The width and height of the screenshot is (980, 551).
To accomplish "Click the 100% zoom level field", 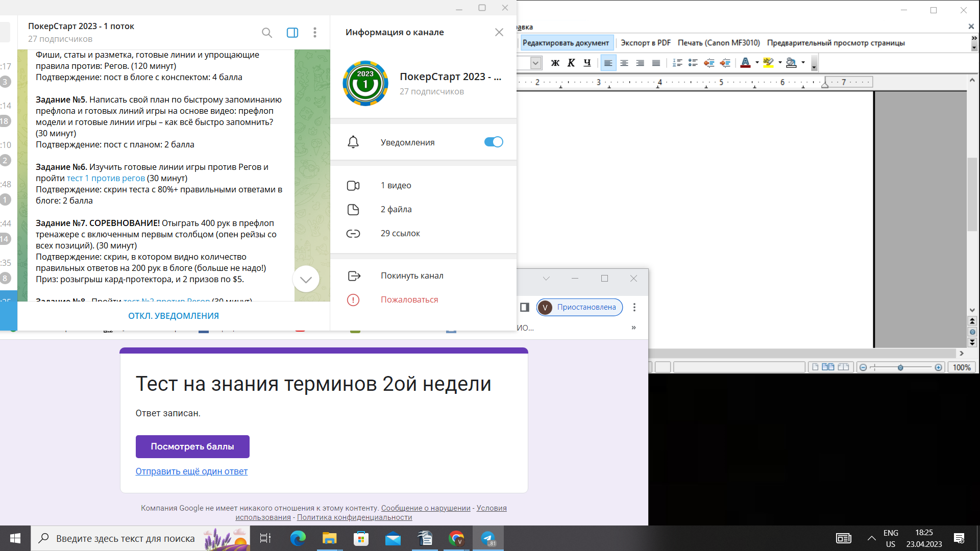I will pos(962,367).
